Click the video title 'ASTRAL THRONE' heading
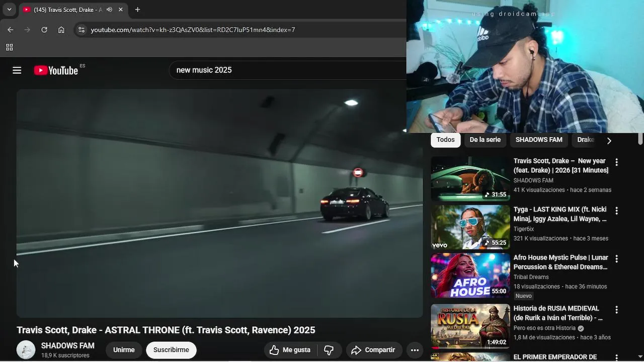The height and width of the screenshot is (362, 644). (x=166, y=330)
